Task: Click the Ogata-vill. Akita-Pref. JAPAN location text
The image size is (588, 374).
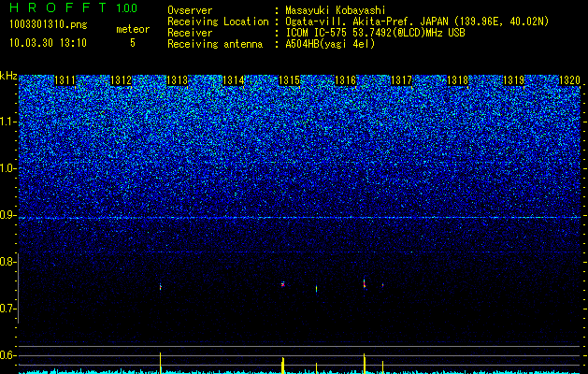Action: click(417, 22)
